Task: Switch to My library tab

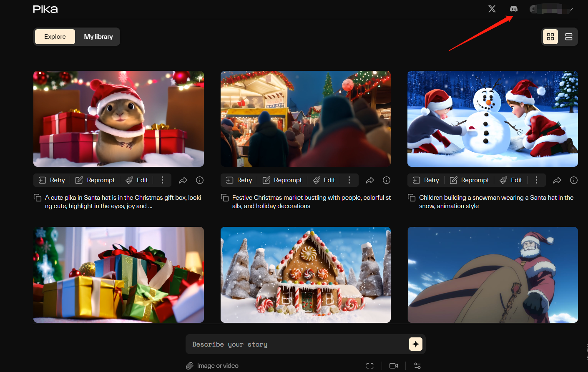Action: [98, 37]
